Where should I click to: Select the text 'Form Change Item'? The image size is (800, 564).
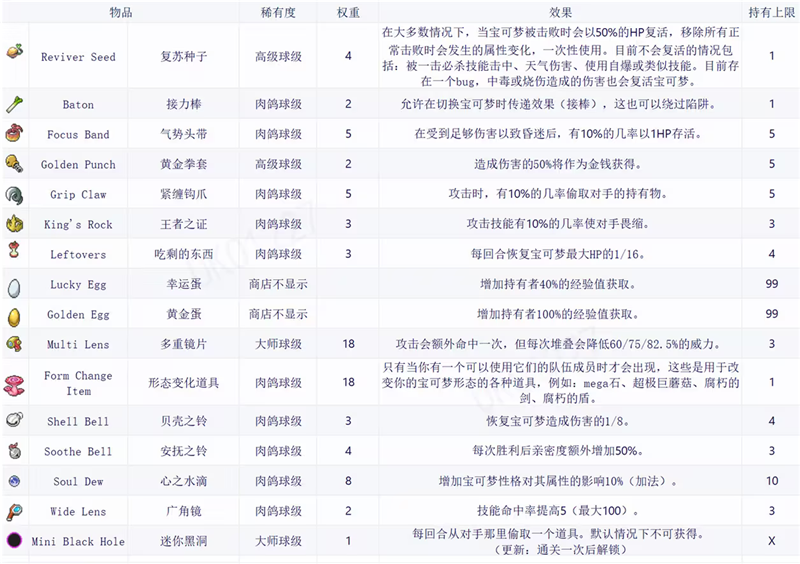tap(78, 383)
